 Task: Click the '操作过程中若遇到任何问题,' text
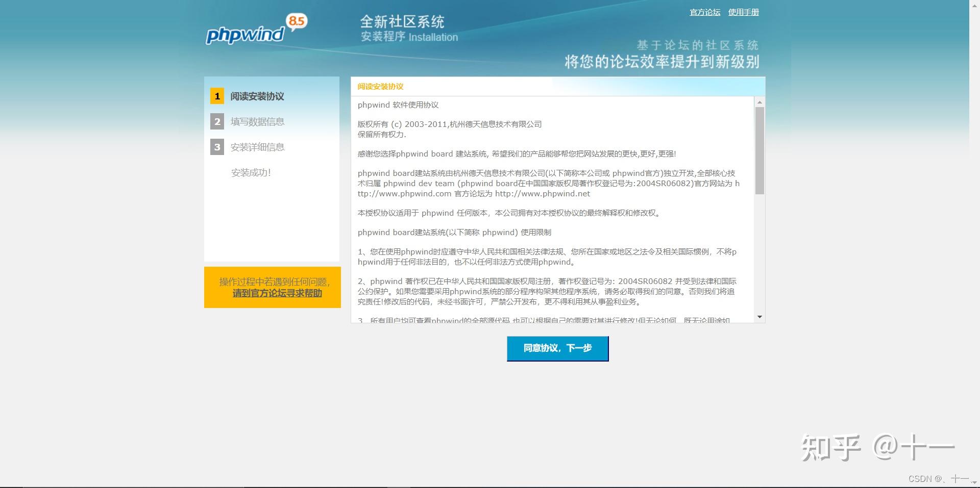pyautogui.click(x=275, y=282)
